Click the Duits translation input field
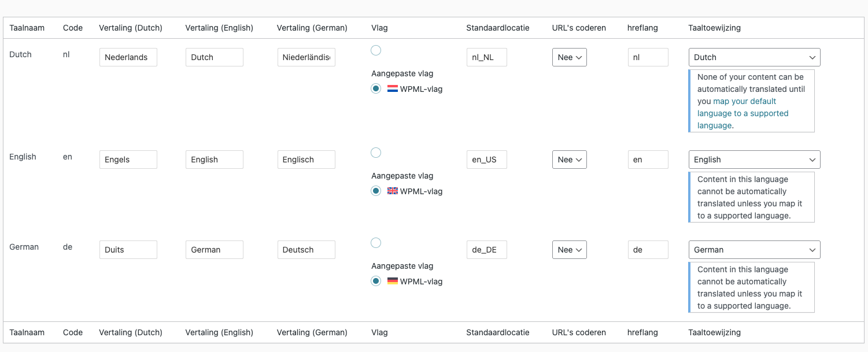Image resolution: width=868 pixels, height=352 pixels. coord(128,250)
